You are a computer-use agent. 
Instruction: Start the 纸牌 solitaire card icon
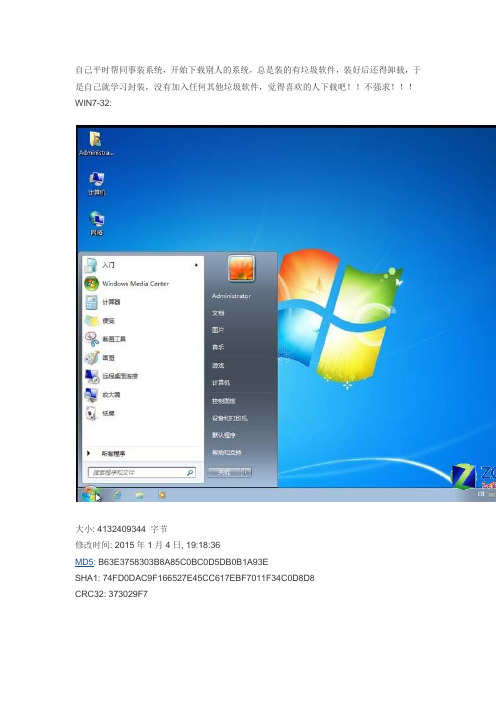91,413
